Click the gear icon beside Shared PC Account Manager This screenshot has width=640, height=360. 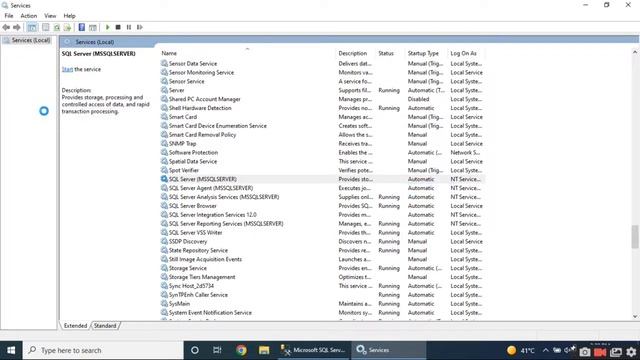[x=164, y=99]
